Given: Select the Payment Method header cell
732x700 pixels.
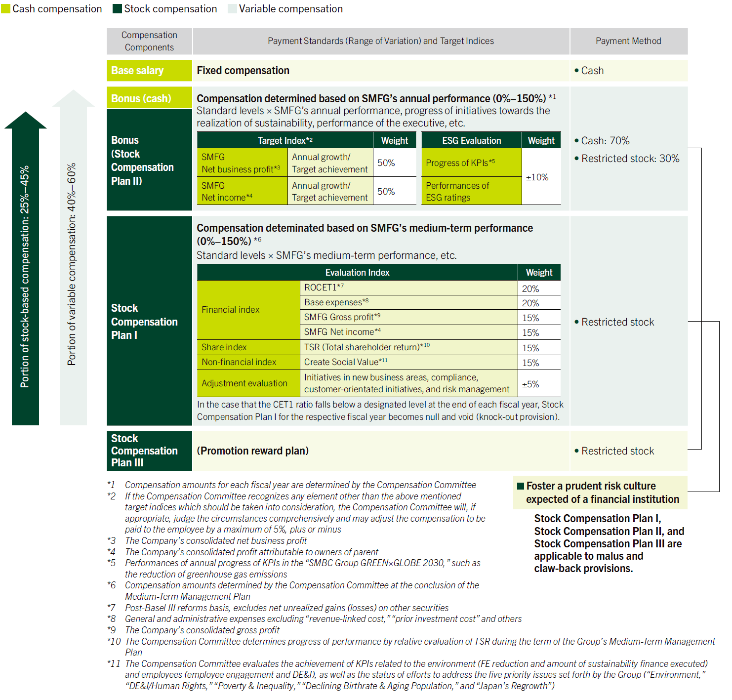Looking at the screenshot, I should click(x=628, y=41).
